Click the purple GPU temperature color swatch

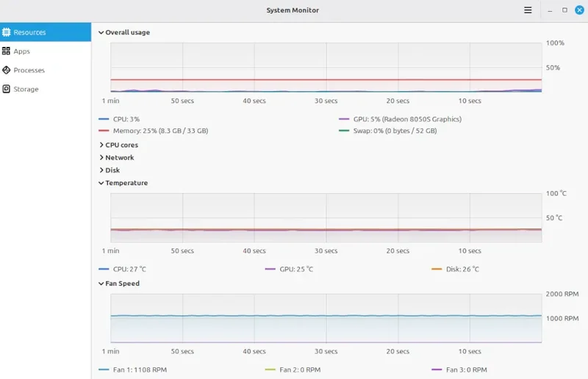click(270, 269)
